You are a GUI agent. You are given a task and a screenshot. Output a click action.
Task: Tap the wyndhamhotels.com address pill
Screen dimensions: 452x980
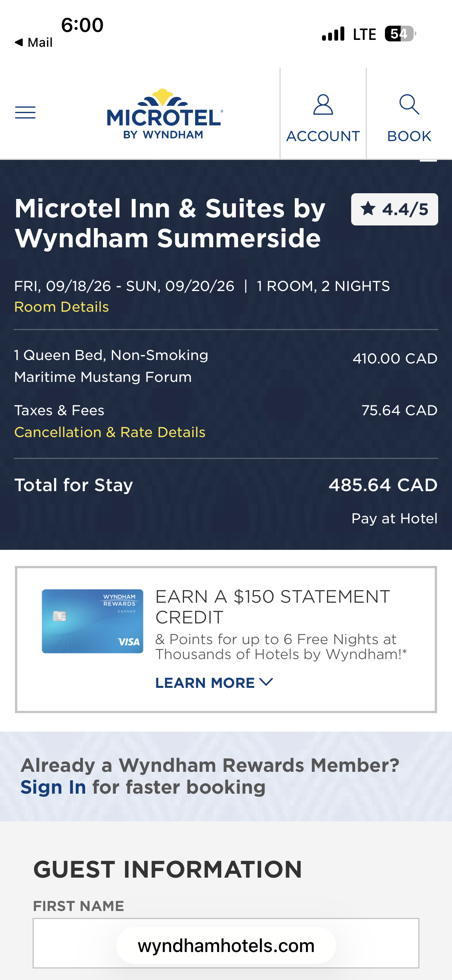click(226, 945)
